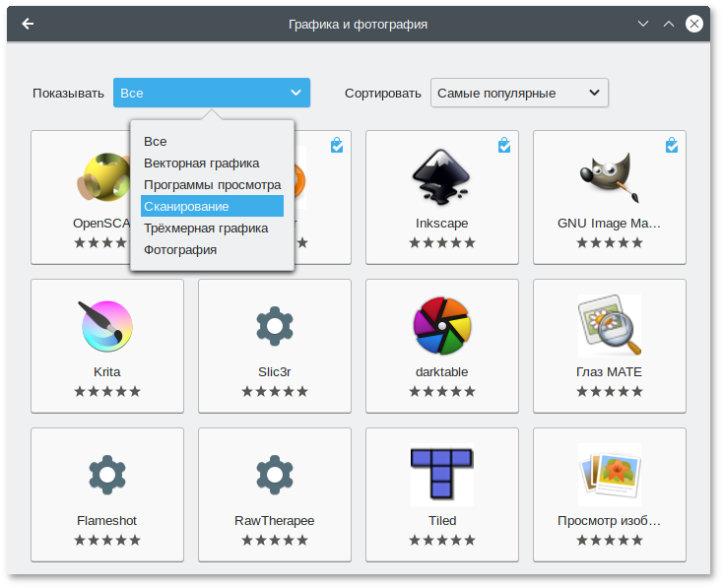Viewport: 723px width, 588px height.
Task: Open the Просмотр изоб… photo icon
Action: [x=609, y=475]
